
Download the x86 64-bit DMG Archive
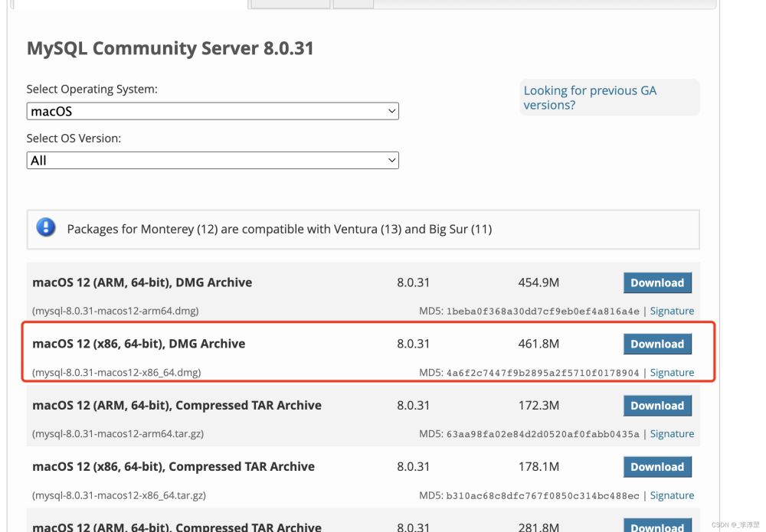click(656, 344)
